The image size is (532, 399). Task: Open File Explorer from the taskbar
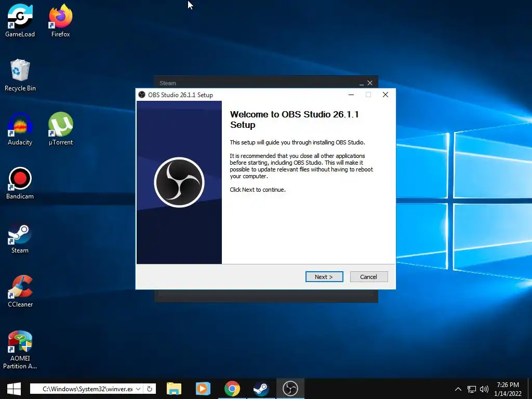point(174,389)
